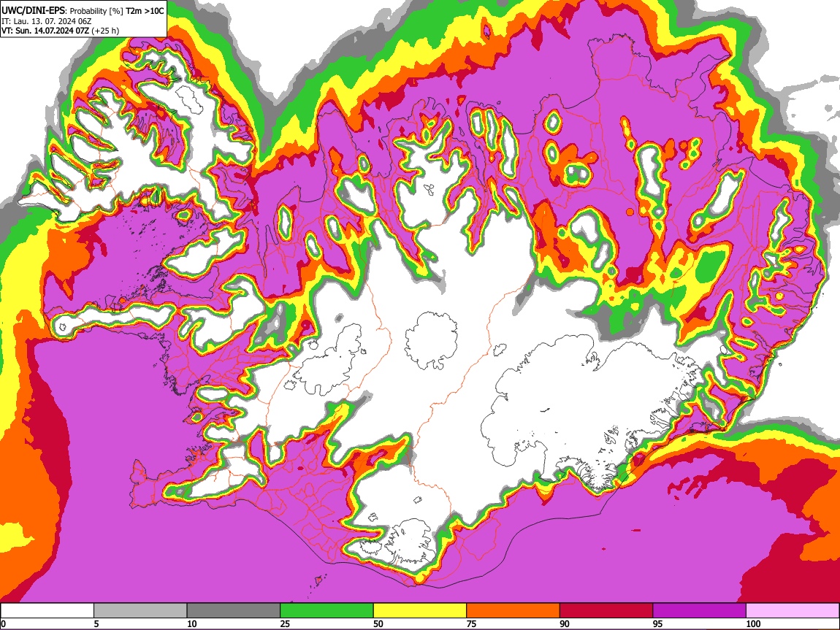Click the legend value '5'

pyautogui.click(x=96, y=623)
